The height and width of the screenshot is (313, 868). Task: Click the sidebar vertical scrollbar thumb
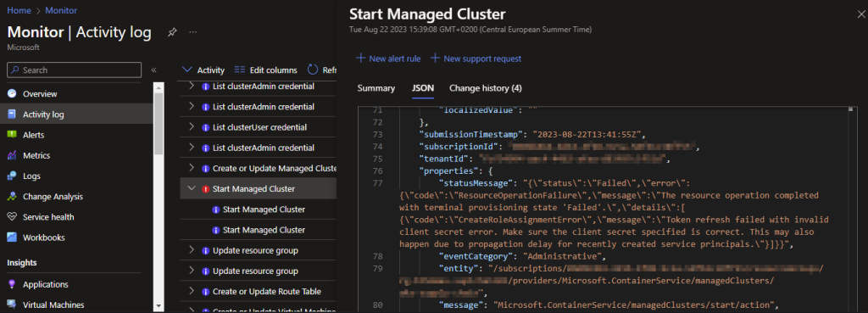(x=159, y=123)
